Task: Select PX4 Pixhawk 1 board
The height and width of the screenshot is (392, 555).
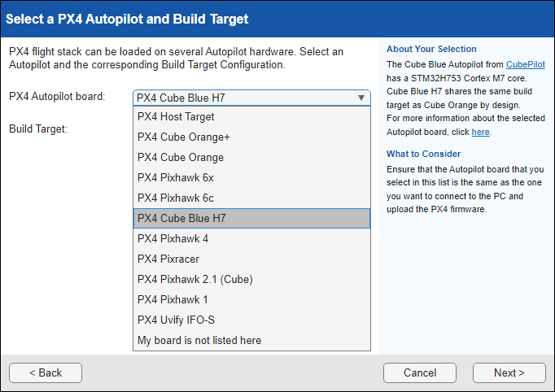Action: [x=173, y=299]
